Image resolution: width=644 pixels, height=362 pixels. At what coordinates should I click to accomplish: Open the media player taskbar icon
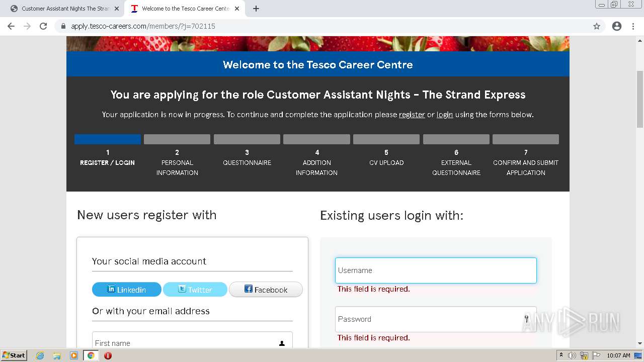(74, 355)
